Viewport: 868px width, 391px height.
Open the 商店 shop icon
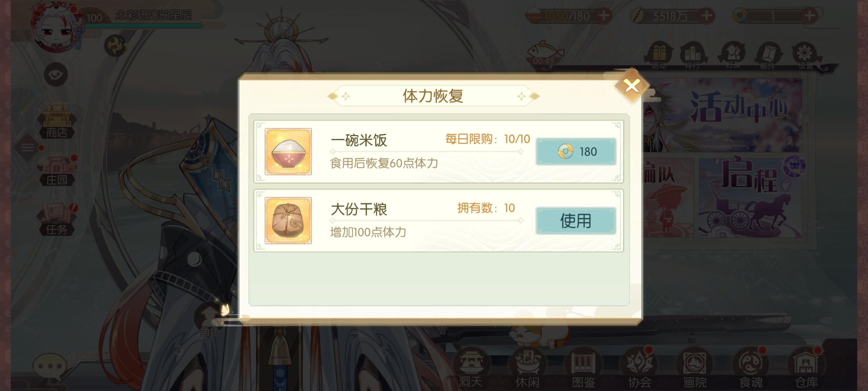tap(57, 121)
